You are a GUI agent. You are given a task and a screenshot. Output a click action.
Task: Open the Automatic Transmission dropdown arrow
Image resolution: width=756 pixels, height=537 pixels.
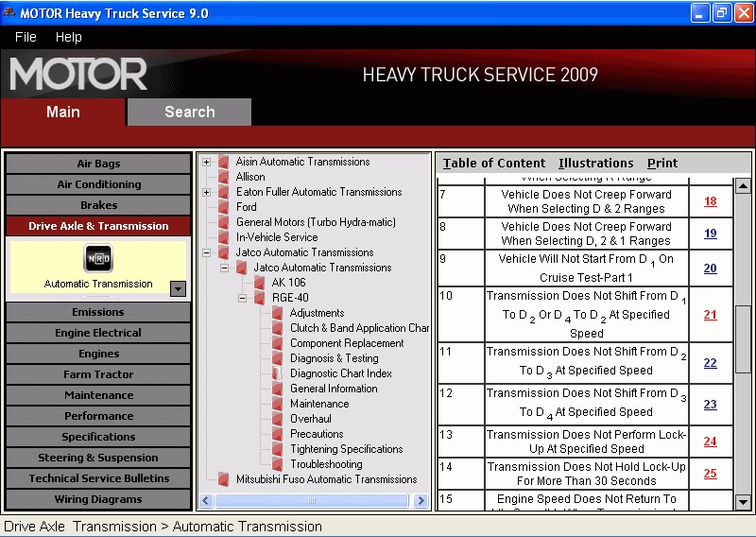[178, 288]
